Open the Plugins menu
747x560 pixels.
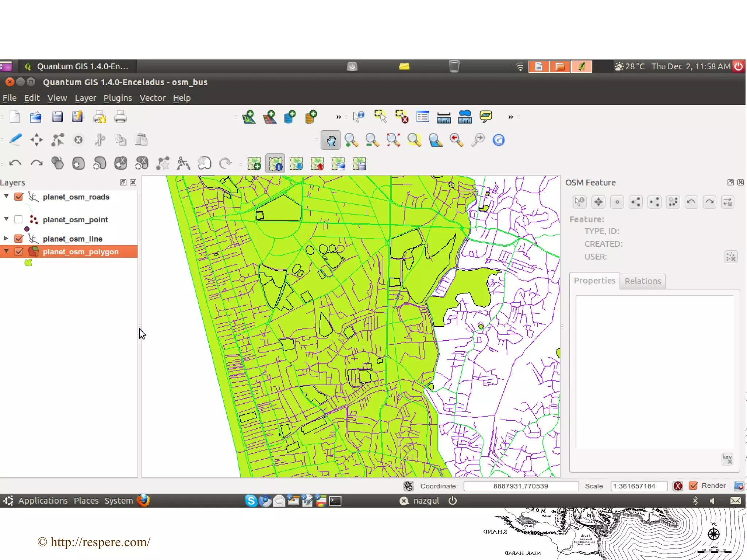pyautogui.click(x=117, y=98)
